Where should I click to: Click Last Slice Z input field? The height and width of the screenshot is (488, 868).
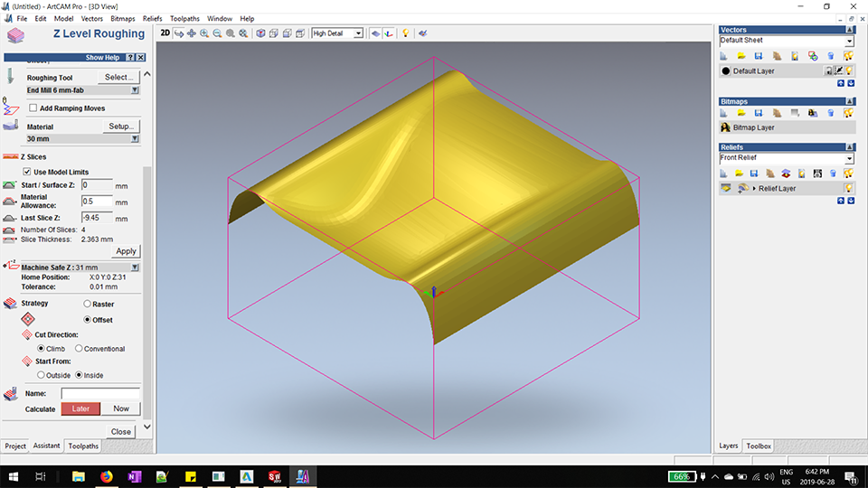(x=97, y=218)
